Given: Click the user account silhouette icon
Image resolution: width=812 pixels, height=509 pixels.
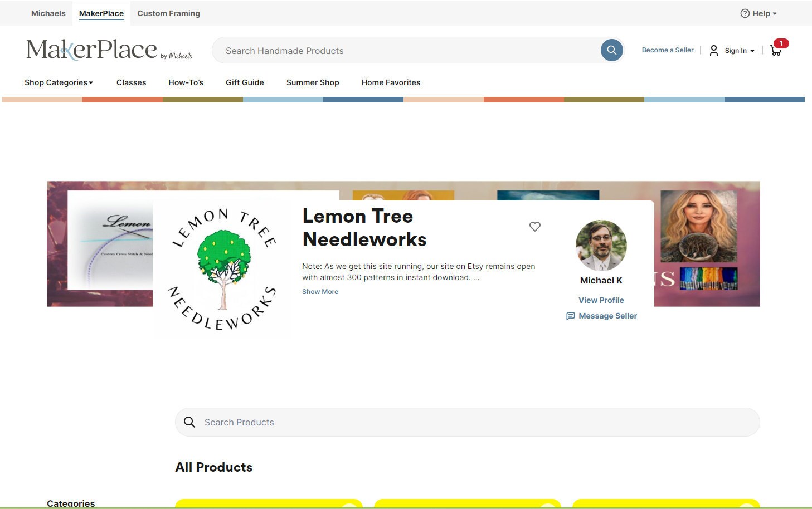Looking at the screenshot, I should pos(714,51).
